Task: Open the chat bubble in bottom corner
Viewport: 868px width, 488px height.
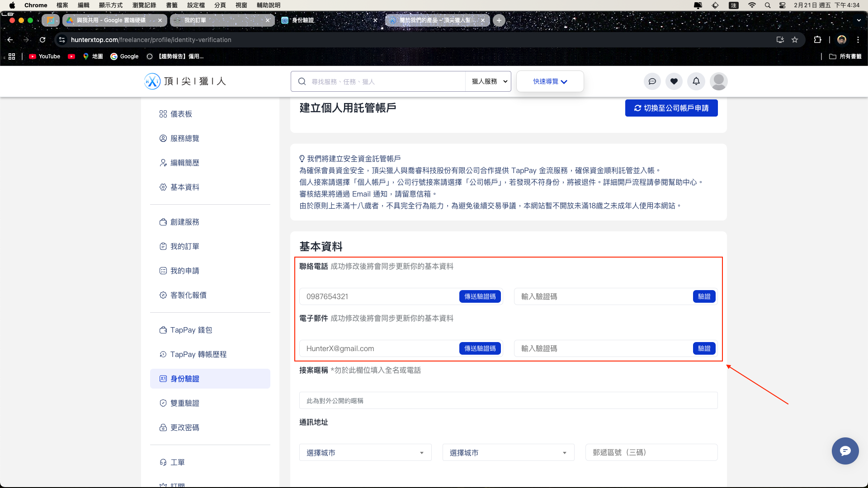Action: pyautogui.click(x=845, y=450)
